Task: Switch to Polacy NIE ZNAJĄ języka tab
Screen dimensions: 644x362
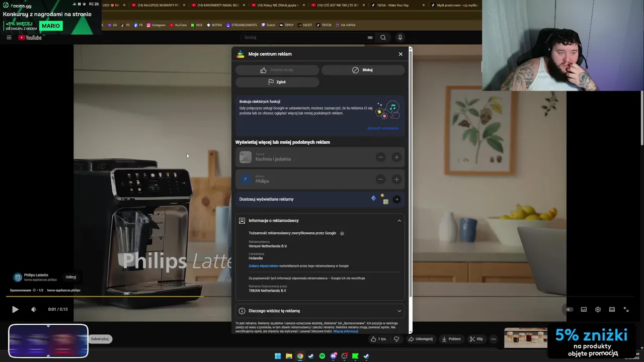Action: point(278,5)
